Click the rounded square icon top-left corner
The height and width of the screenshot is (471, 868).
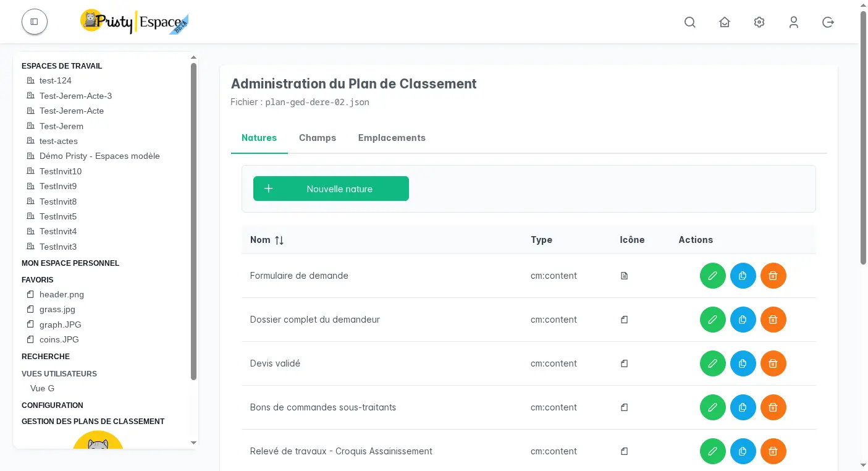[34, 22]
